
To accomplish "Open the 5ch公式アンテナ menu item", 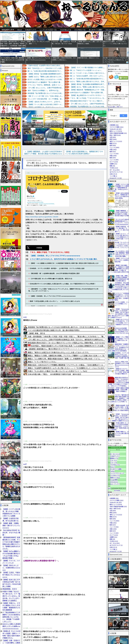I will click(8, 30).
